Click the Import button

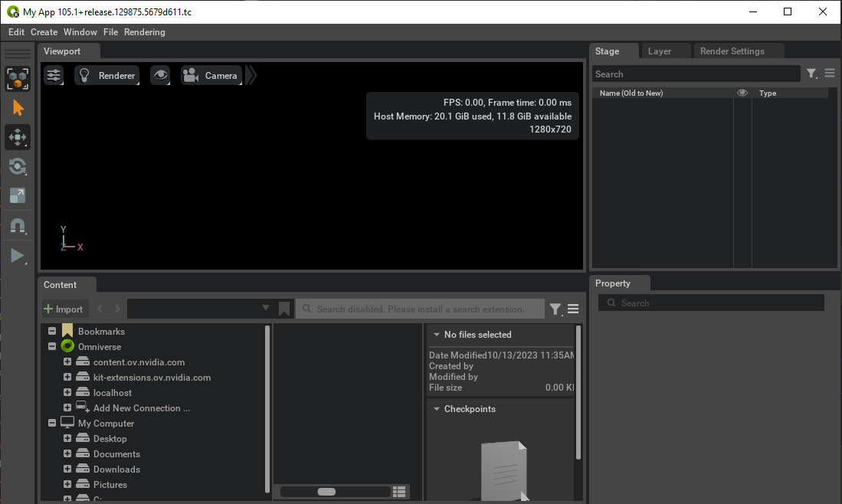64,309
